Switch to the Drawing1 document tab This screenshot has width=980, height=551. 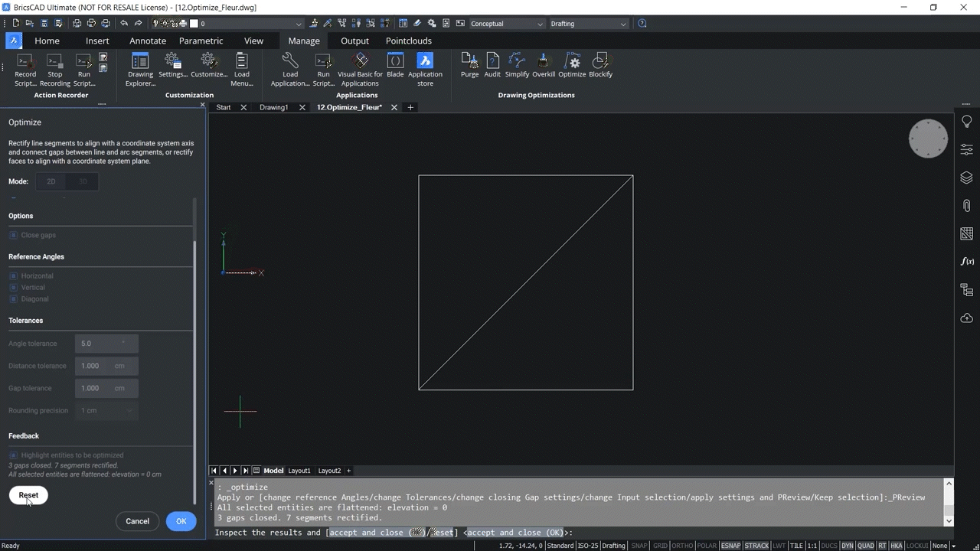pos(273,107)
